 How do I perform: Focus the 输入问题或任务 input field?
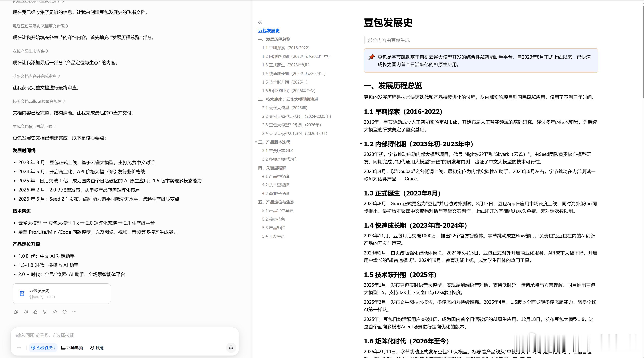click(x=124, y=335)
